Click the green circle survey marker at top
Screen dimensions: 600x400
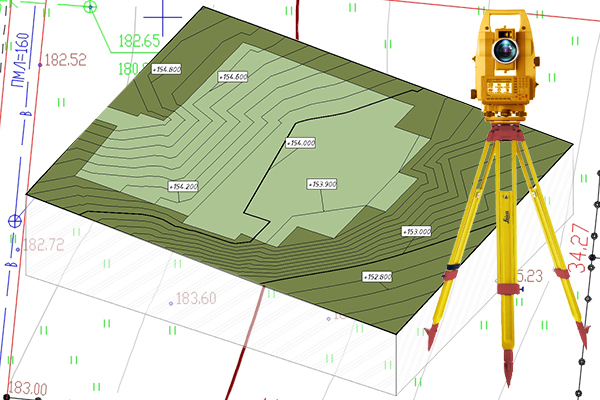(91, 7)
